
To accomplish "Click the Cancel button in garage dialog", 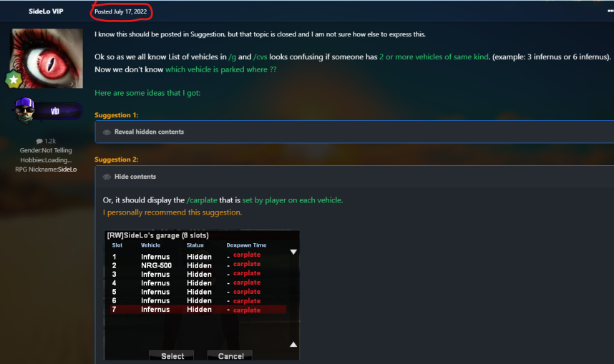I will coord(230,355).
